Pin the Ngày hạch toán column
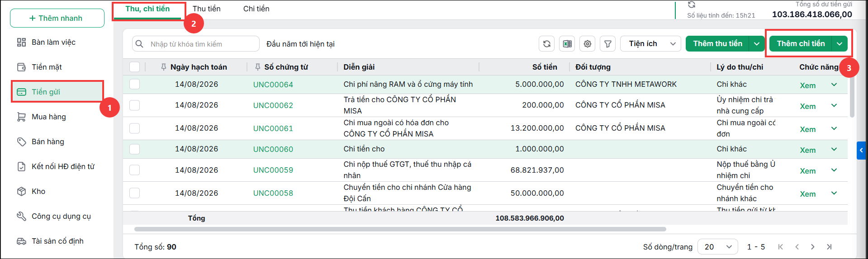This screenshot has width=868, height=259. [164, 67]
